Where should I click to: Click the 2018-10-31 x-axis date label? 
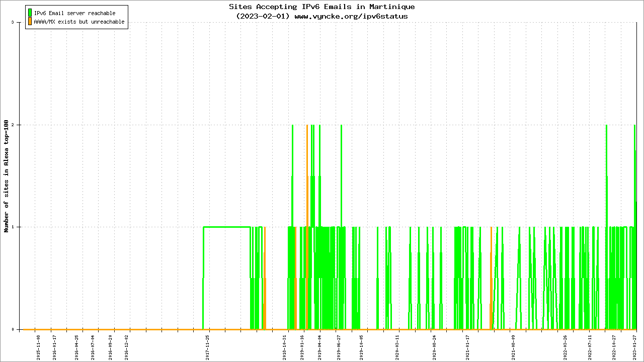285,347
